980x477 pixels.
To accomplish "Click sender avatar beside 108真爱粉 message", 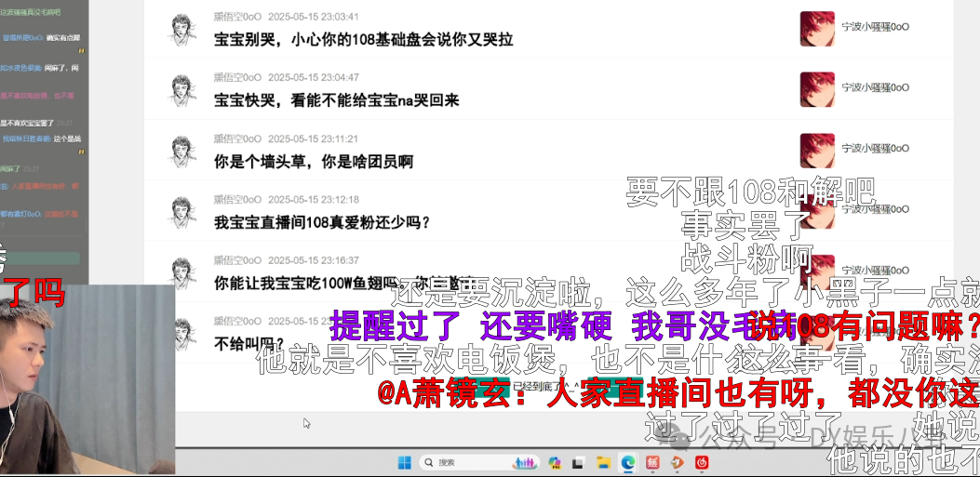I will tap(181, 212).
